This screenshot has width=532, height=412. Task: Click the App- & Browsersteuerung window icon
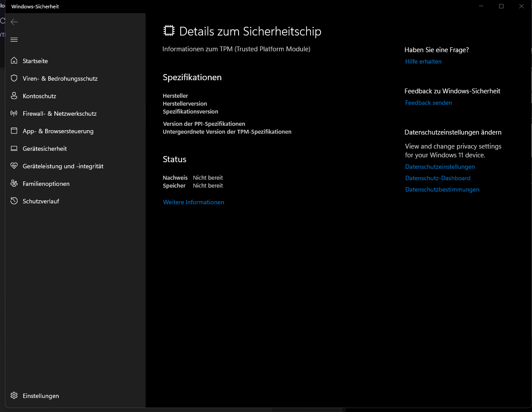tap(14, 131)
